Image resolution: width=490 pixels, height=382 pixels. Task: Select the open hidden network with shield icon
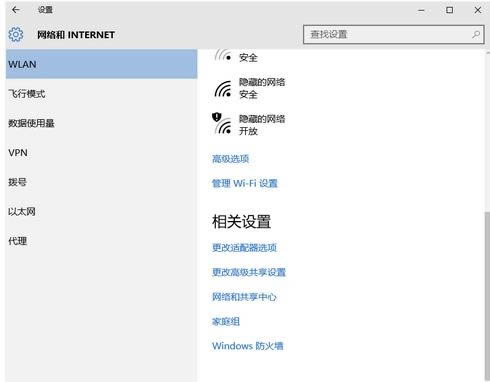click(x=222, y=123)
